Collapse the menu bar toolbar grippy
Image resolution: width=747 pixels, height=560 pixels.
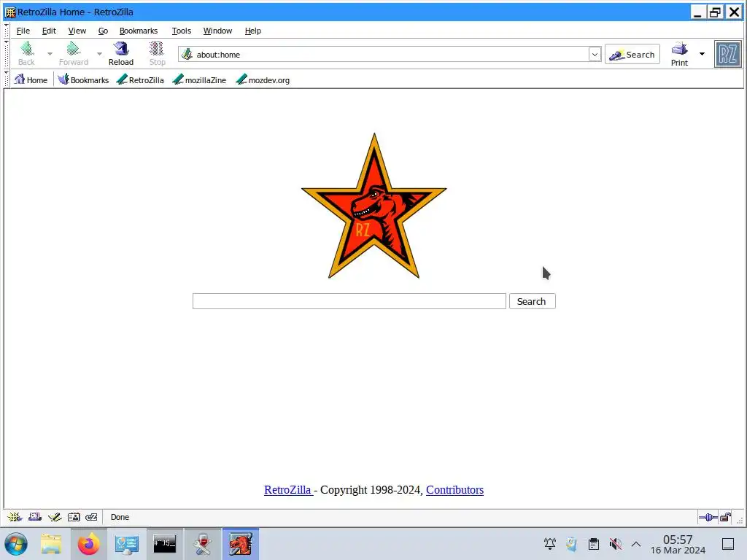pyautogui.click(x=6, y=31)
